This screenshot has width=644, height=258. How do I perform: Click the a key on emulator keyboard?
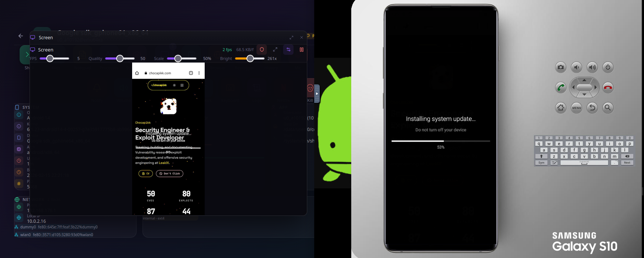point(544,150)
